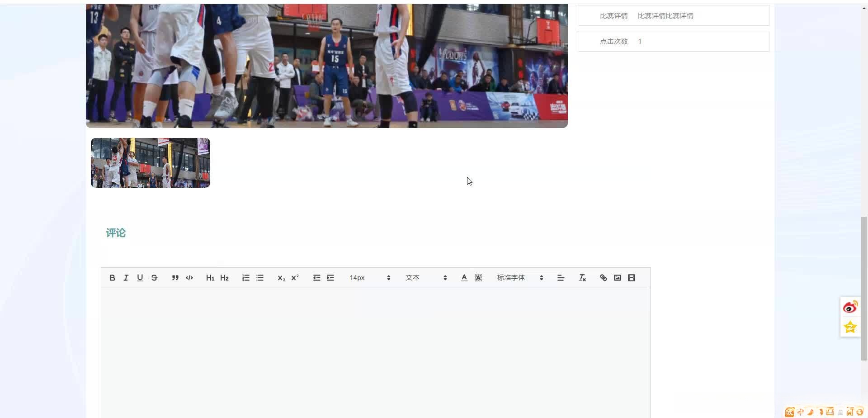Apply subscript formatting
868x418 pixels.
(x=281, y=278)
